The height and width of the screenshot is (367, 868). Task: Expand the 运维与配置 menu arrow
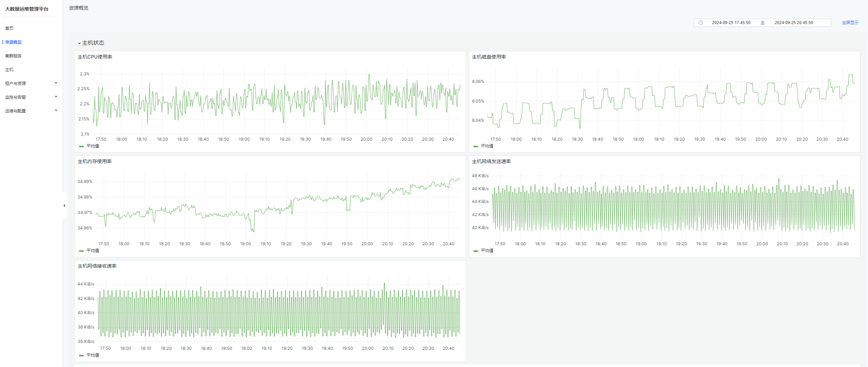click(x=56, y=111)
